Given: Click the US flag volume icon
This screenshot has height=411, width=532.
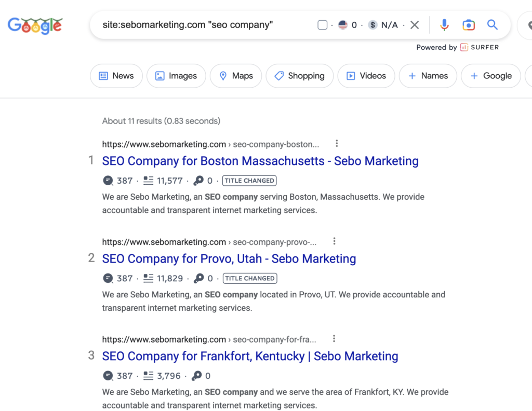Looking at the screenshot, I should pos(343,25).
